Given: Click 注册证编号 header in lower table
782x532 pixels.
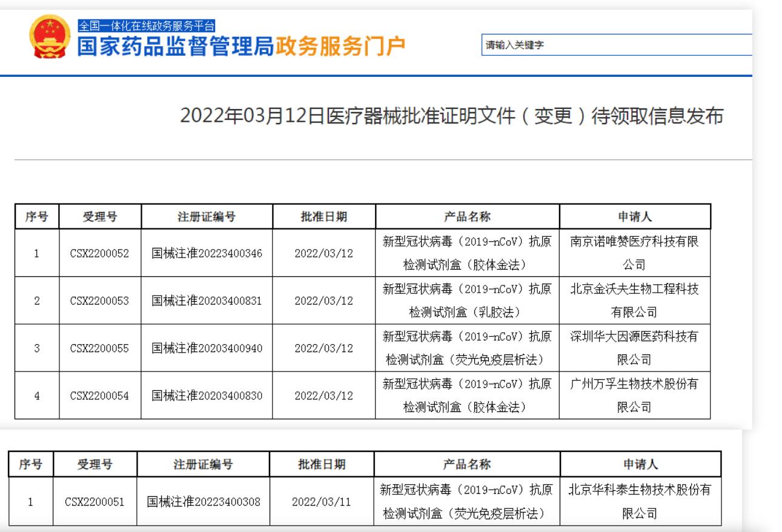Looking at the screenshot, I should click(203, 465).
